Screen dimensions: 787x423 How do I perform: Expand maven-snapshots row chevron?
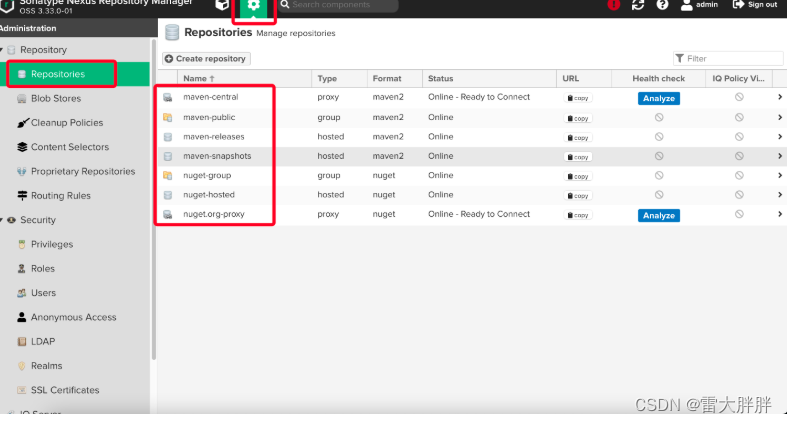pyautogui.click(x=779, y=156)
